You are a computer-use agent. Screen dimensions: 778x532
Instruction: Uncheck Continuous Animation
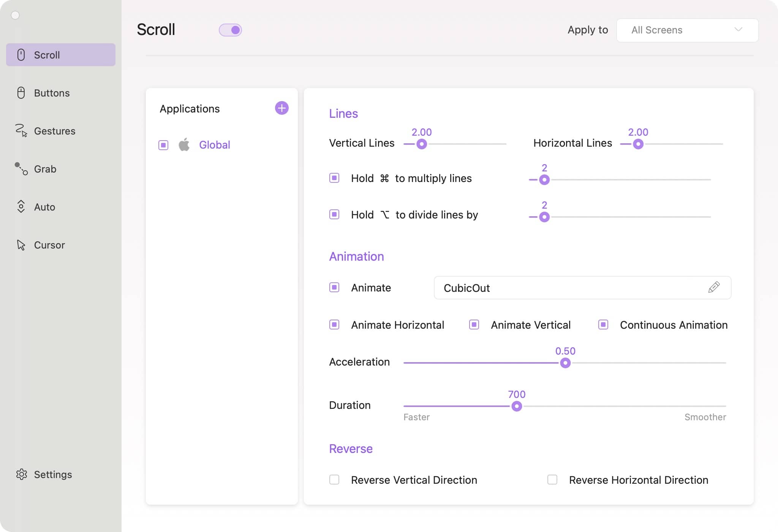tap(603, 325)
